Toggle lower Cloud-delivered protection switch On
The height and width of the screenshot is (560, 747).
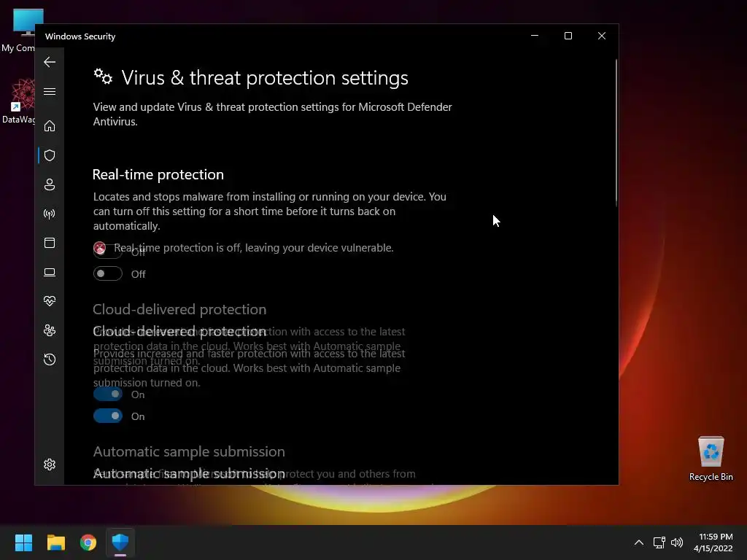(108, 416)
